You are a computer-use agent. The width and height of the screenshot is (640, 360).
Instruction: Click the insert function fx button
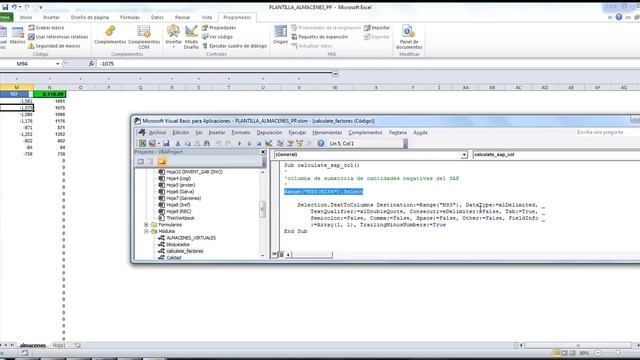[x=91, y=64]
